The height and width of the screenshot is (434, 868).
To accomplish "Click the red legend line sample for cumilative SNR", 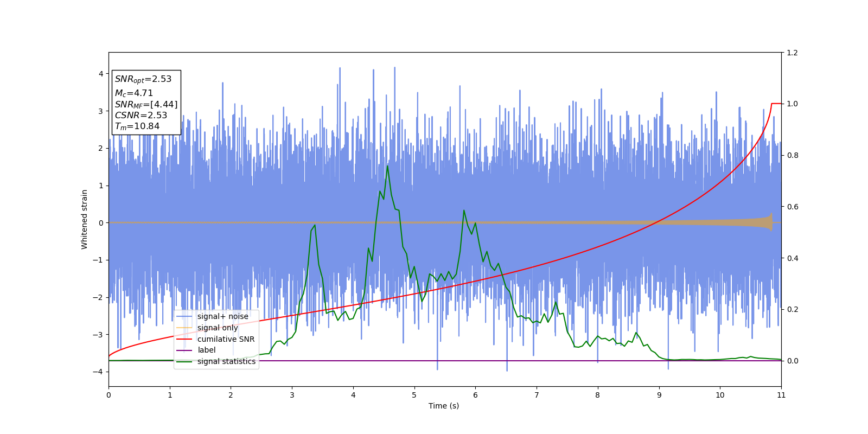I will pos(184,339).
